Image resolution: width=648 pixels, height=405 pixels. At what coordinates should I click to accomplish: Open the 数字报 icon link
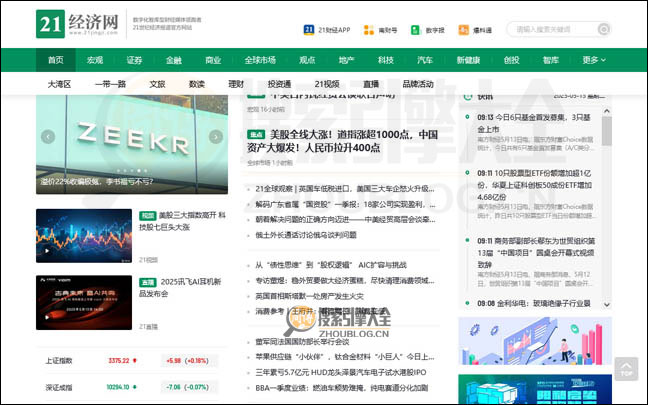click(428, 30)
